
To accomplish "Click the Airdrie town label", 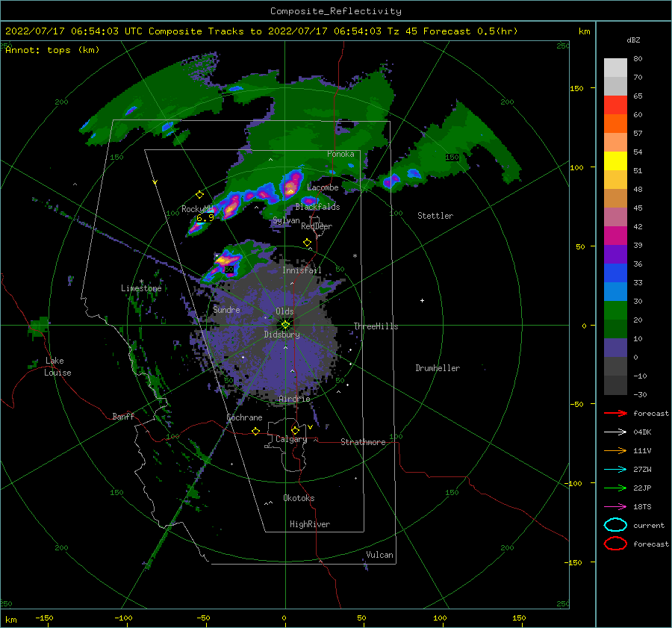I will pos(294,399).
